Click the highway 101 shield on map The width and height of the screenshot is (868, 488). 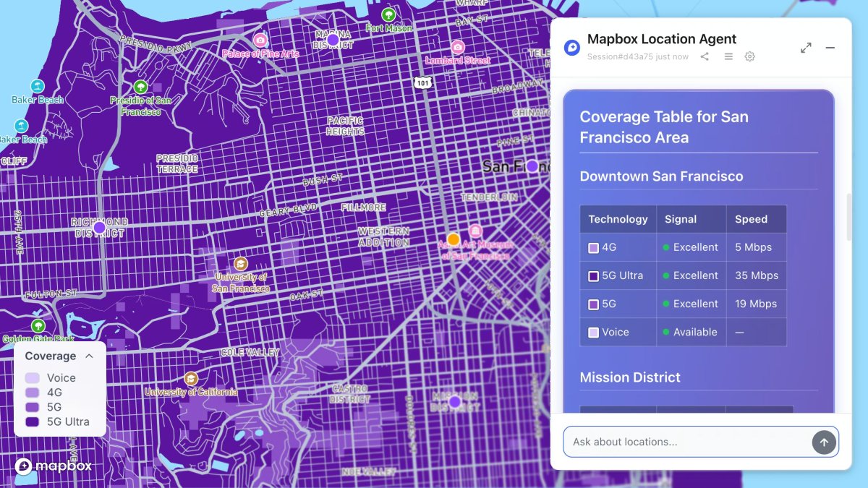[423, 83]
